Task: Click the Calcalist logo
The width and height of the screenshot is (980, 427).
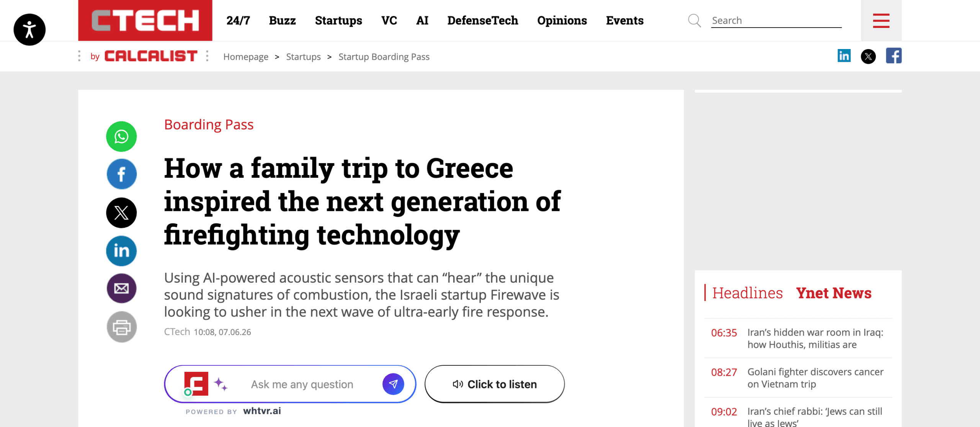Action: 151,56
